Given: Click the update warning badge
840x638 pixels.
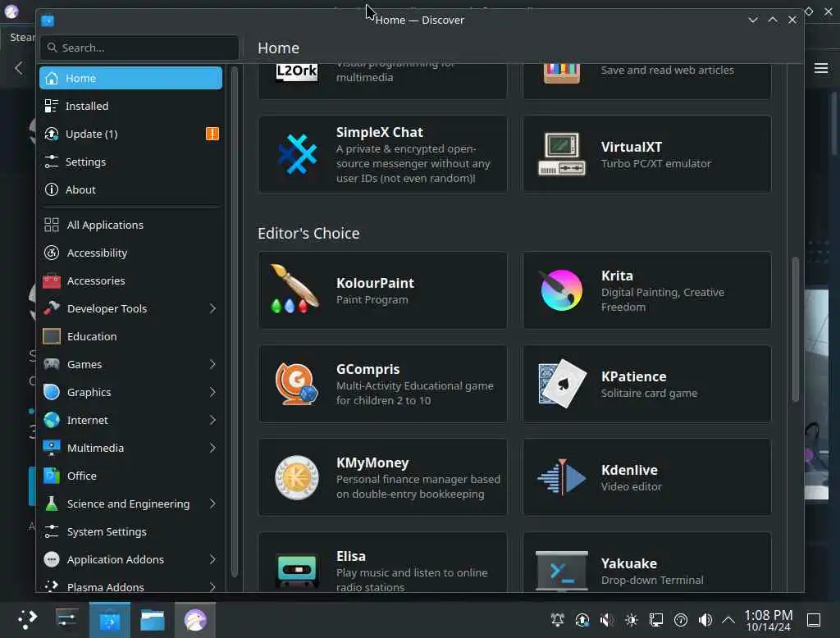Looking at the screenshot, I should (212, 134).
